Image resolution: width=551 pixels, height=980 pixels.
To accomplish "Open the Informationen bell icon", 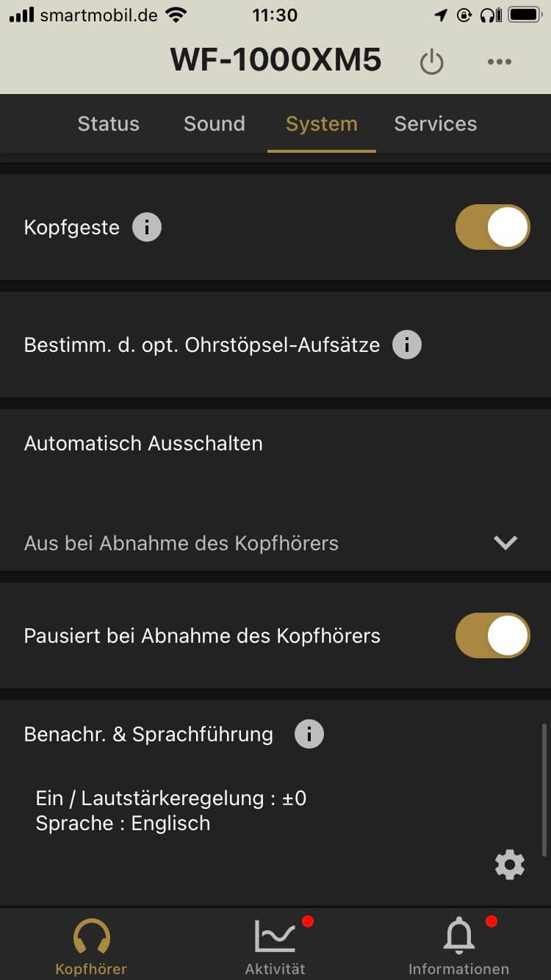I will [x=459, y=937].
